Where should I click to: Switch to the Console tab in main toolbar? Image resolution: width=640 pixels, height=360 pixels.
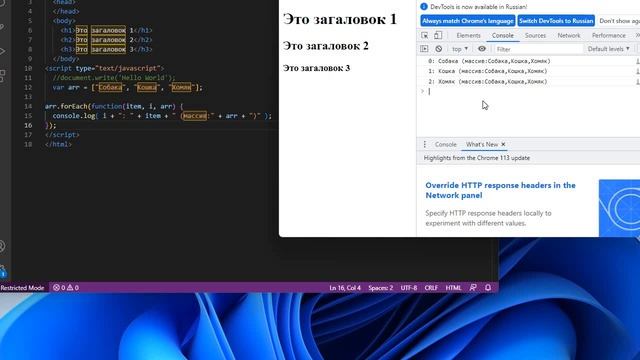click(503, 36)
